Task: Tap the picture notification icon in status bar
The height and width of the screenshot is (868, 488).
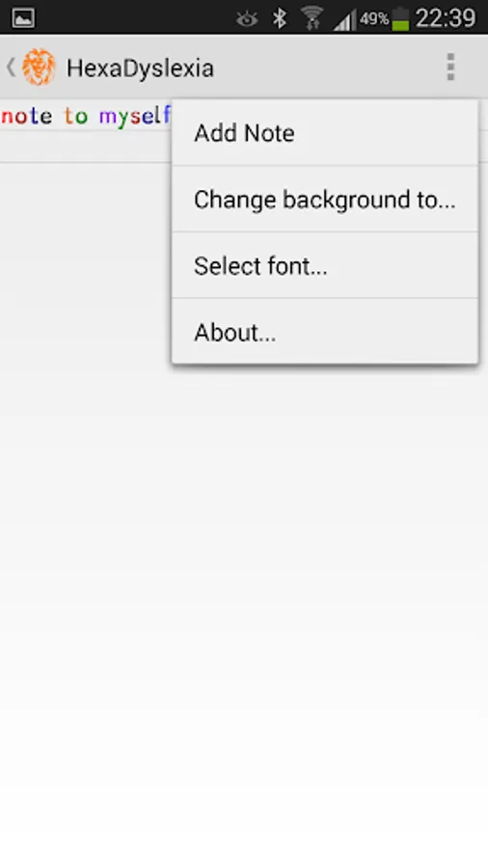Action: point(23,17)
